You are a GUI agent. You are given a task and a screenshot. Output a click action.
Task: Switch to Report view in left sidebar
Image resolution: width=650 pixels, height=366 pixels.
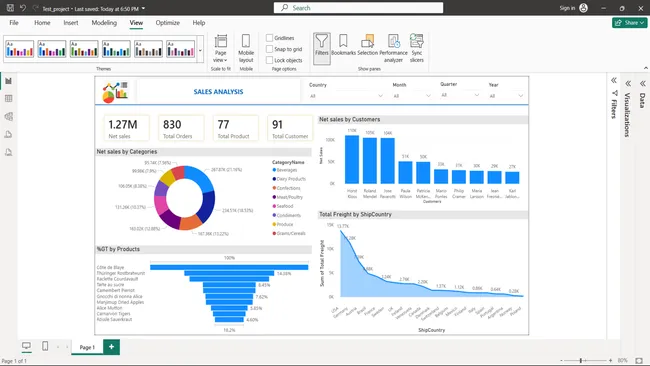8,81
